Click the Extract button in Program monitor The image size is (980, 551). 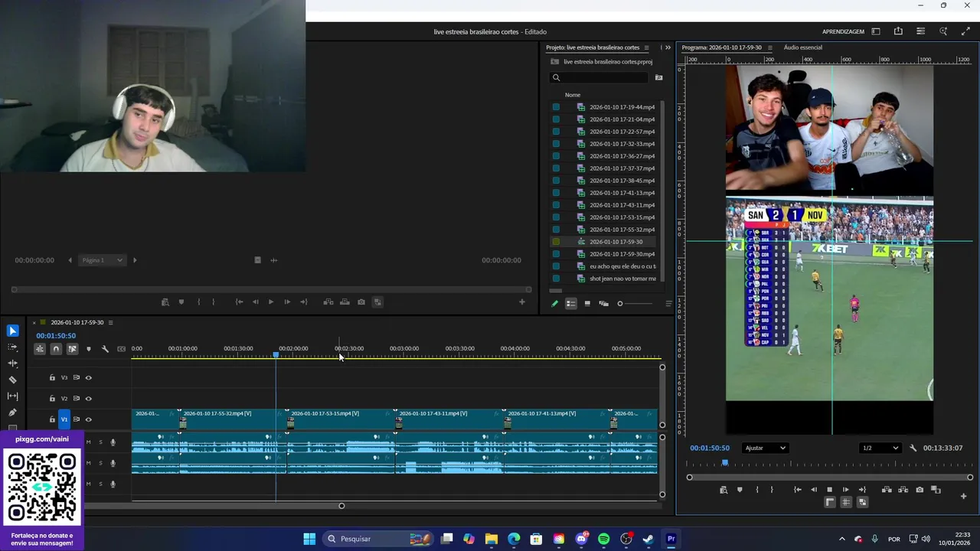[903, 490]
